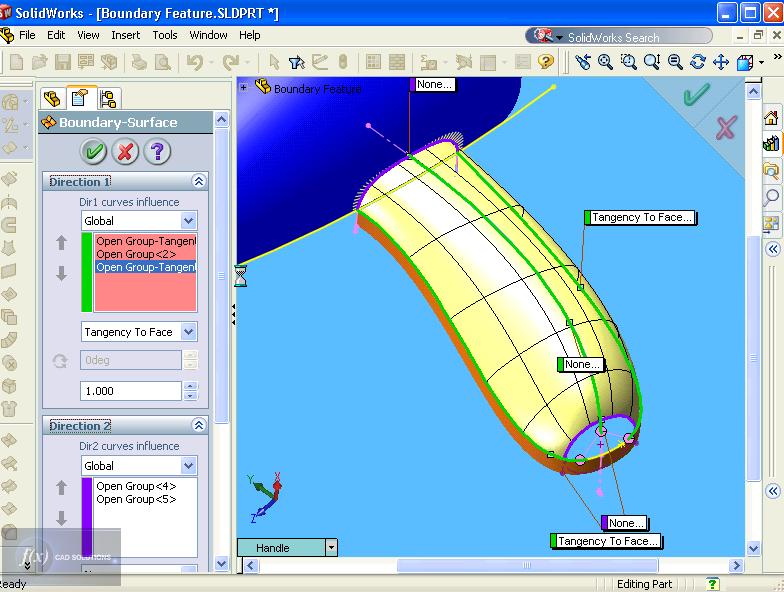Toggle the selection filter funnel icon

point(296,62)
